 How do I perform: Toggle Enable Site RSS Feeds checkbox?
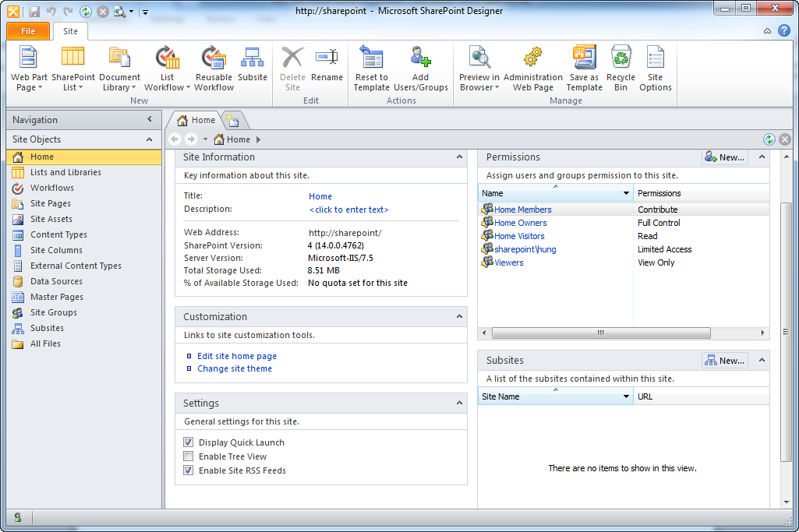click(189, 470)
